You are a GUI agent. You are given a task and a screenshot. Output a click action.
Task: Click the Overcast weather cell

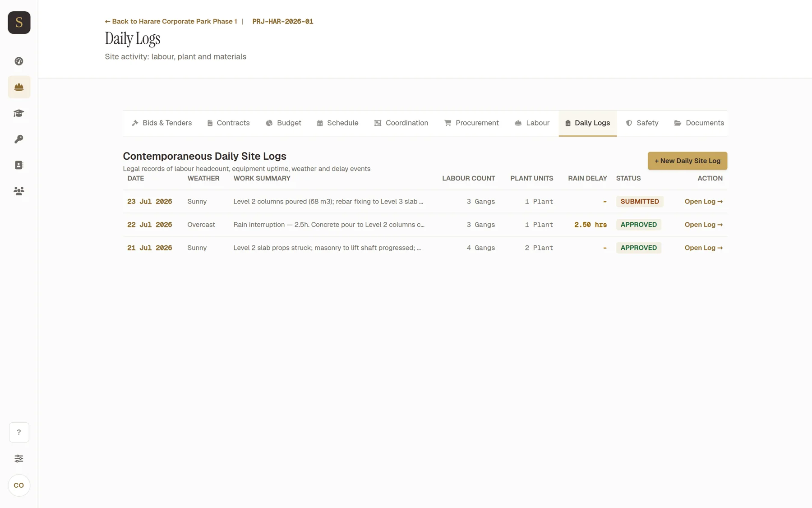click(x=201, y=225)
